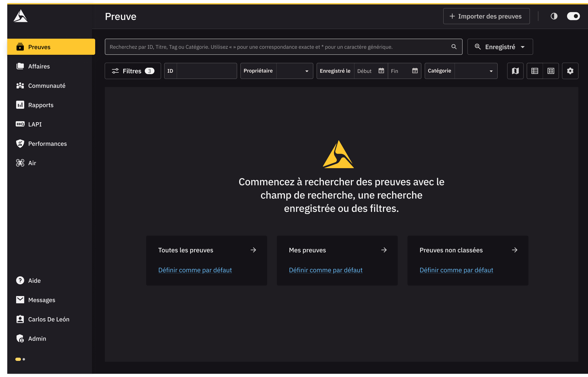Switch to list table view icon
588x377 pixels.
pos(535,71)
